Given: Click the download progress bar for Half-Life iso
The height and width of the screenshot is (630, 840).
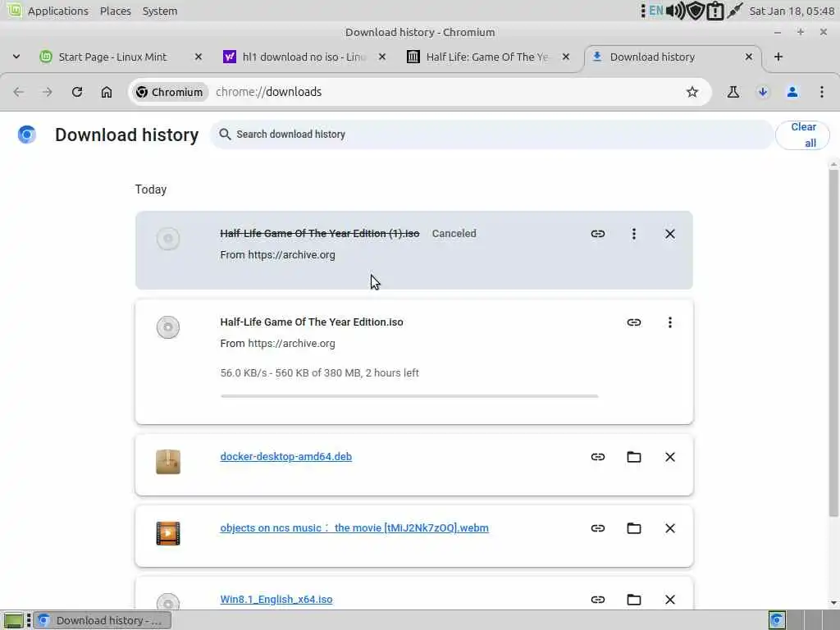Looking at the screenshot, I should click(x=409, y=396).
